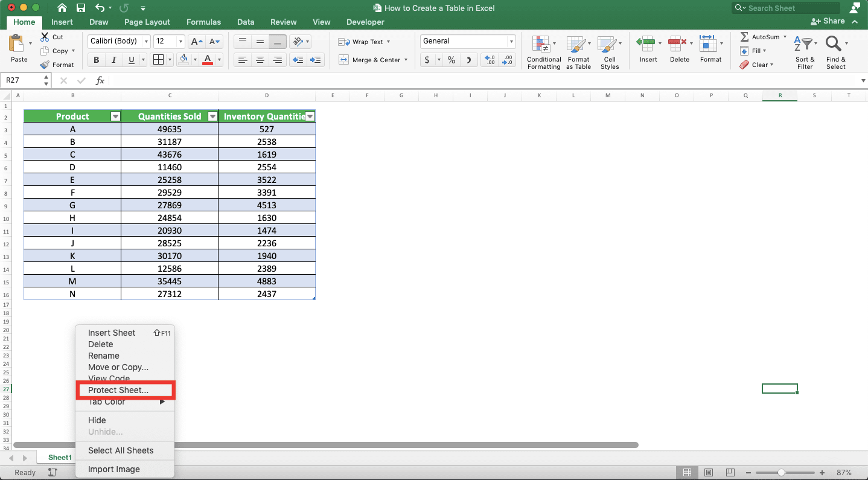This screenshot has height=480, width=868.
Task: Decrease indent icon
Action: 298,60
